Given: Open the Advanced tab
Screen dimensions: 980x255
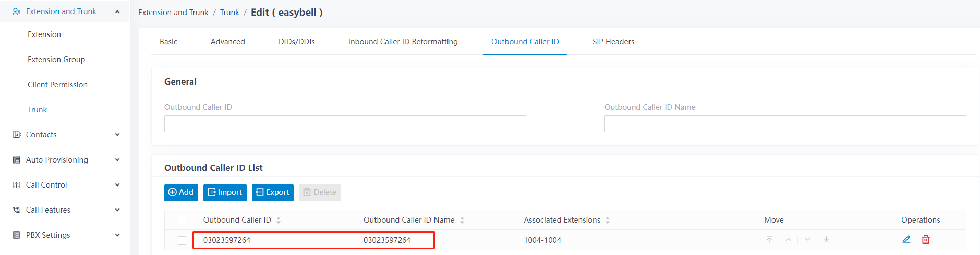Looking at the screenshot, I should point(228,42).
